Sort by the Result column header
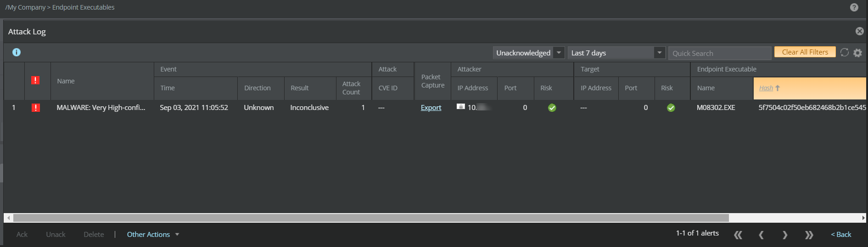This screenshot has width=868, height=247. pos(310,88)
